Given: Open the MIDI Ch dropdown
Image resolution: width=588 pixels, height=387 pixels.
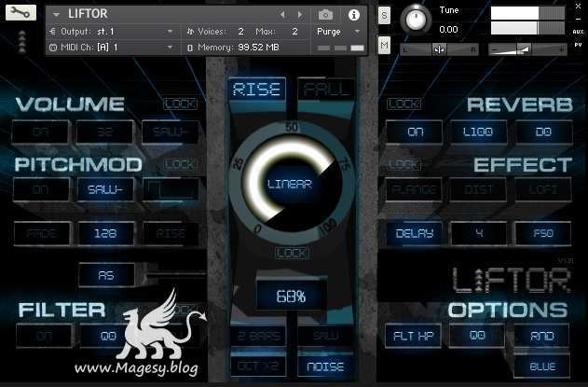Looking at the screenshot, I should (x=111, y=47).
